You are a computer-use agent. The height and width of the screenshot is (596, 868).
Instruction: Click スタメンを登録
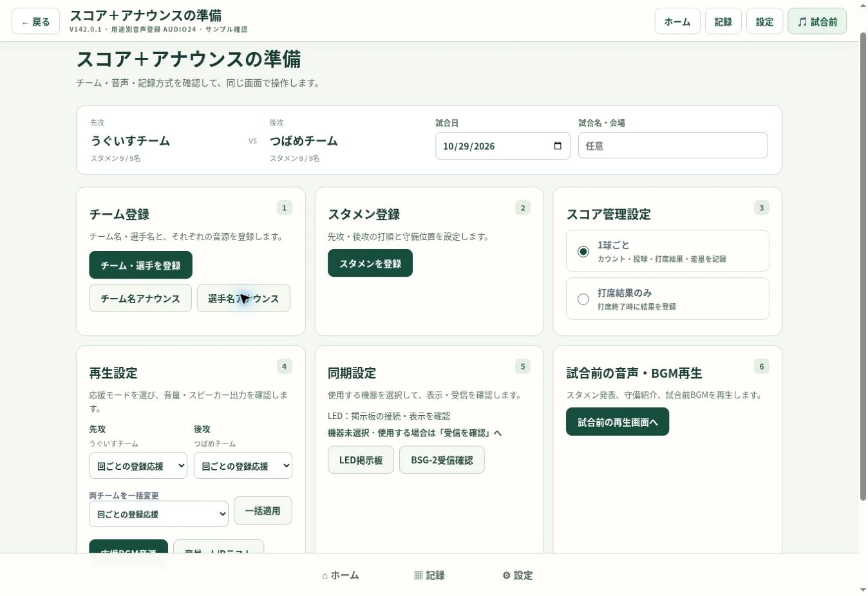(x=370, y=263)
